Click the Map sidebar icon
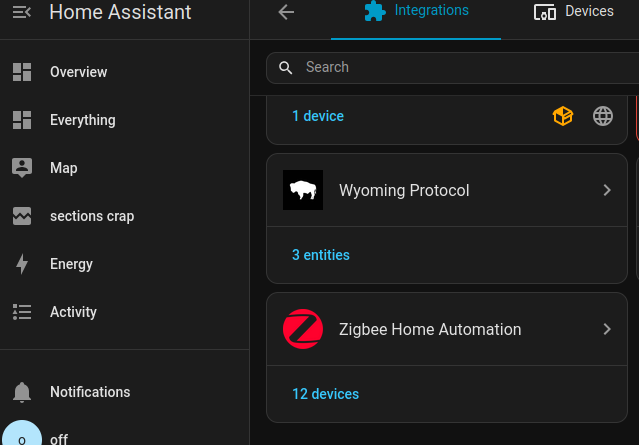The width and height of the screenshot is (639, 445). [22, 168]
